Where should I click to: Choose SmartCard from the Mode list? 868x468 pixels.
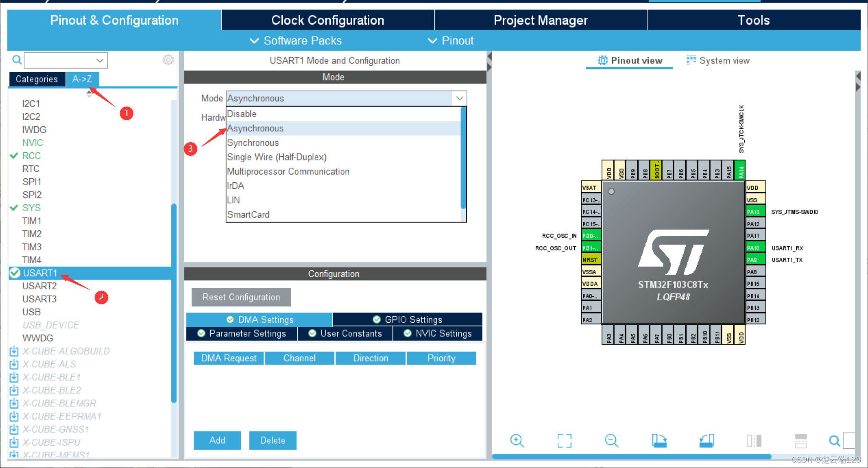coord(343,214)
